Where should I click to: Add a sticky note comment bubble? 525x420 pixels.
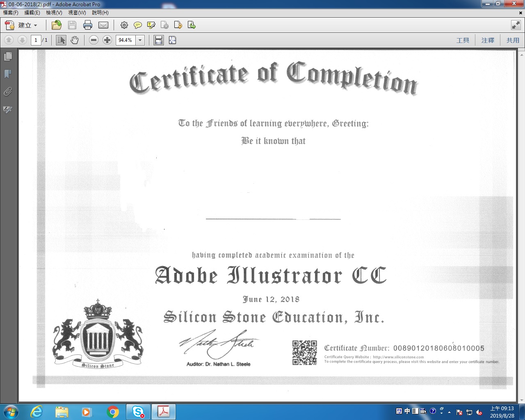[138, 25]
